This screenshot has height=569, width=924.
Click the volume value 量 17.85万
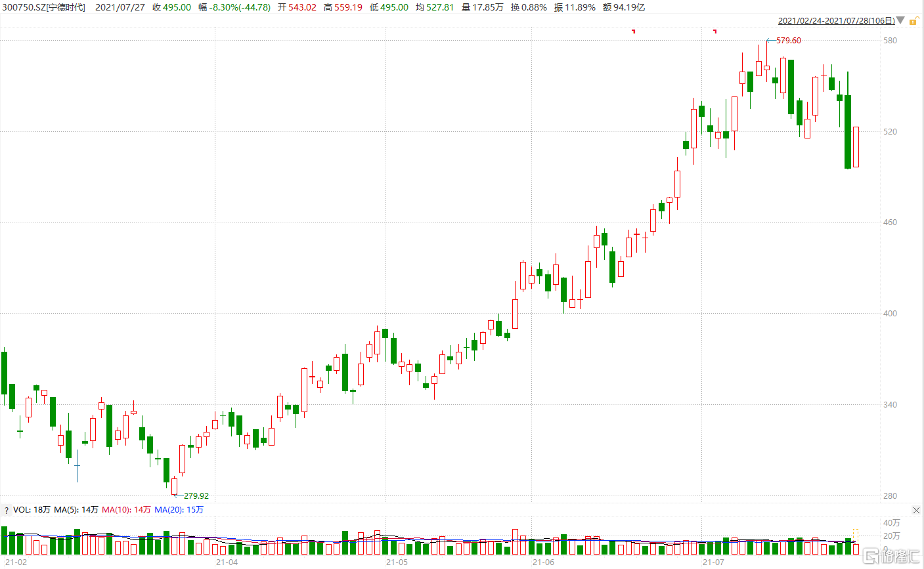click(482, 7)
